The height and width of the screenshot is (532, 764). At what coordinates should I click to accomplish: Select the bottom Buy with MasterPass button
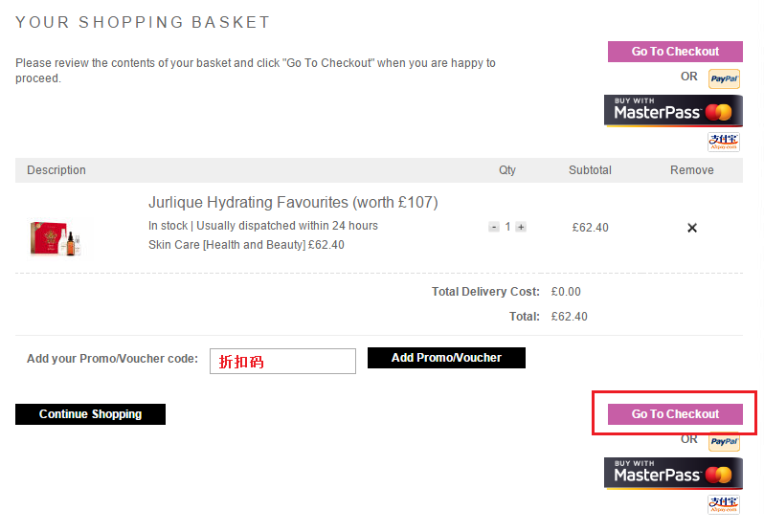click(673, 474)
